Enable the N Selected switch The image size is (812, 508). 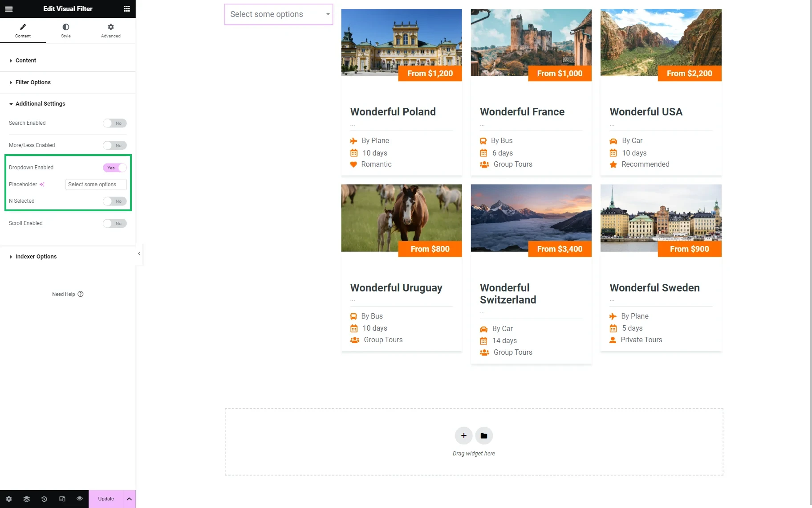tap(115, 201)
